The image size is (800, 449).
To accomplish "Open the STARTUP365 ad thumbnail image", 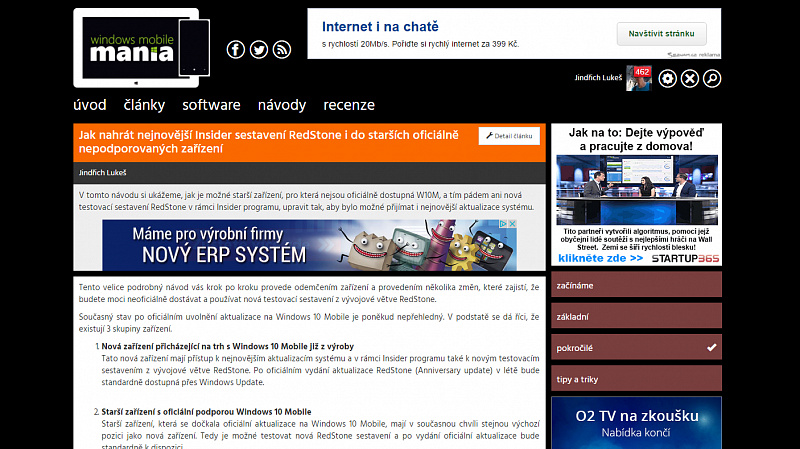I will click(x=637, y=190).
